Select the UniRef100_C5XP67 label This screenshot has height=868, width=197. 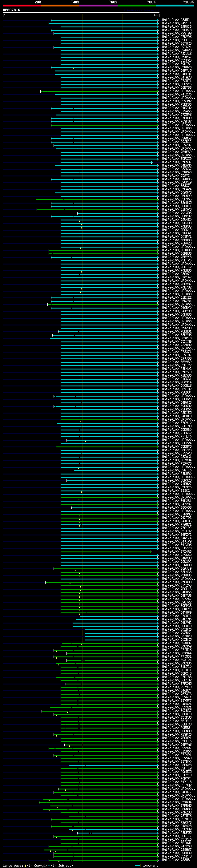[176, 57]
